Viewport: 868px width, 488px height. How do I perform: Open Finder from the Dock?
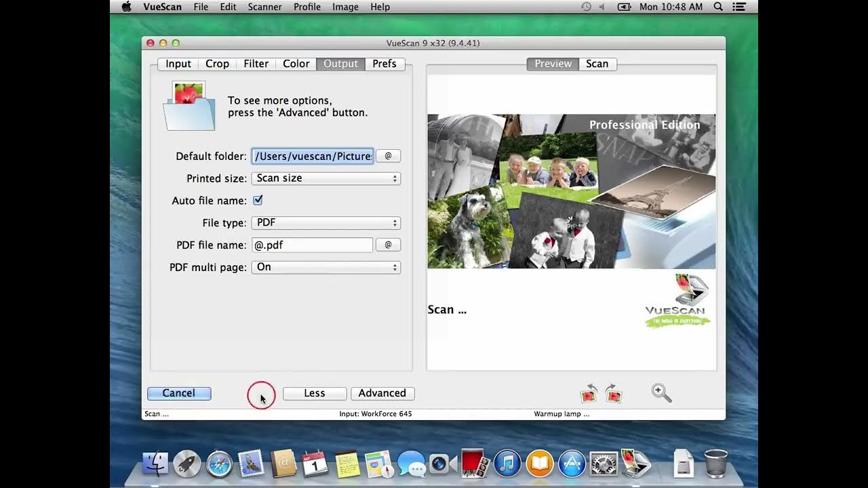pos(155,464)
